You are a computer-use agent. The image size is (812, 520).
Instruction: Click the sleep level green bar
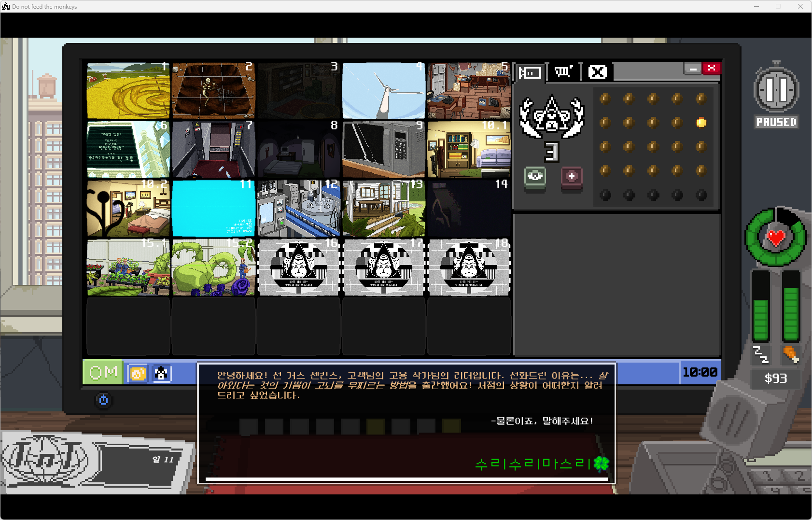coord(761,306)
